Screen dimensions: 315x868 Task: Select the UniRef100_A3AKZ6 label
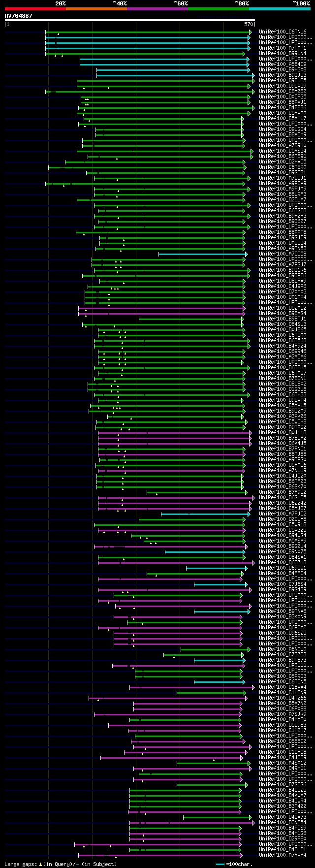point(283,416)
